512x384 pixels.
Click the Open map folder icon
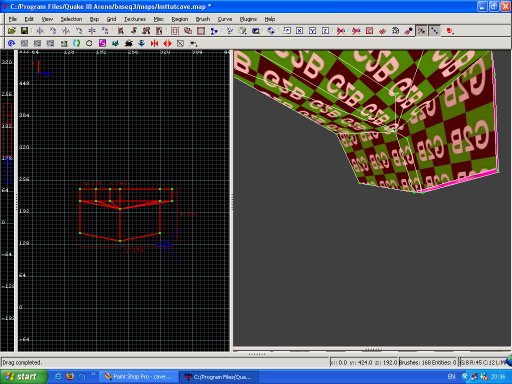[x=12, y=31]
